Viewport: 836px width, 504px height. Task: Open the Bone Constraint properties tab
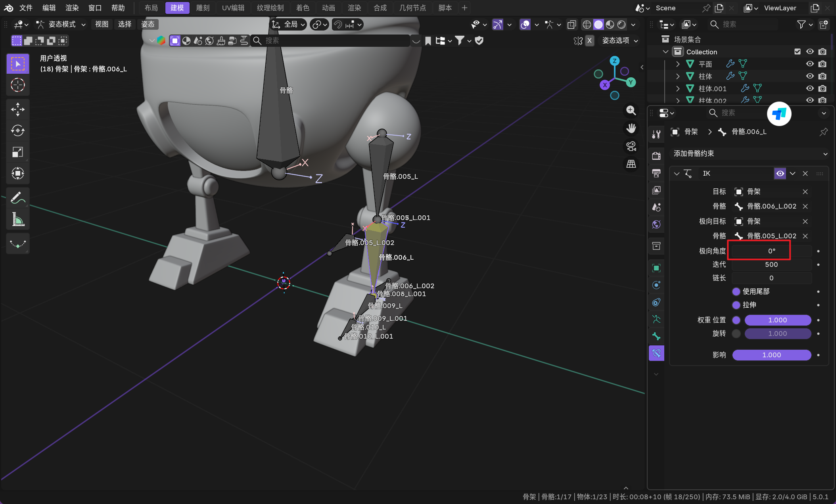point(656,353)
